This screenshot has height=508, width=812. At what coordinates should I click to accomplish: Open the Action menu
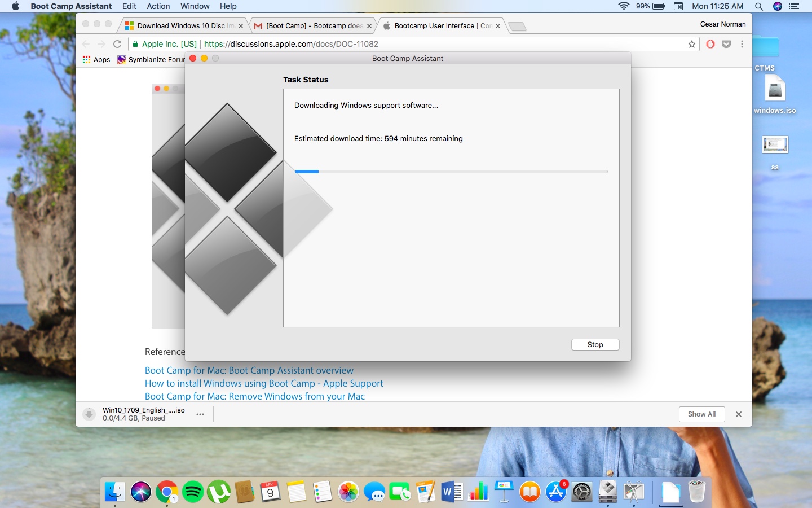(158, 6)
